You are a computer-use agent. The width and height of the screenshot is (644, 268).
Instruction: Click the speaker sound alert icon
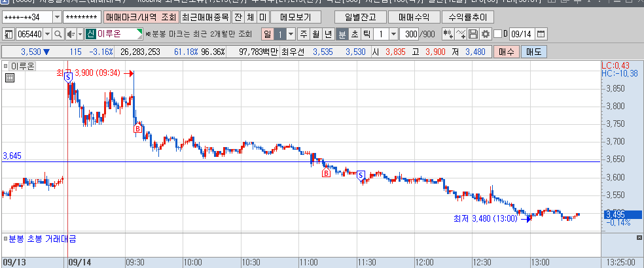(x=70, y=34)
